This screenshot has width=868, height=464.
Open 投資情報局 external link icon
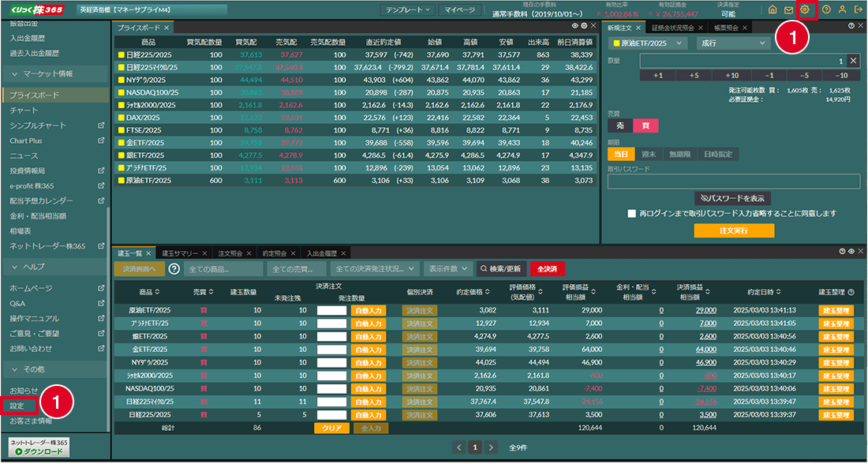[101, 171]
